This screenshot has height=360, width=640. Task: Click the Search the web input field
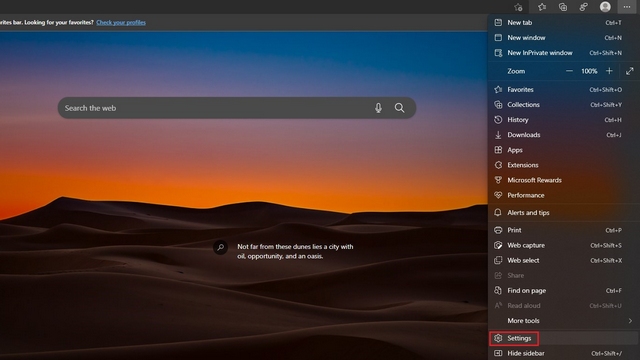click(x=237, y=108)
